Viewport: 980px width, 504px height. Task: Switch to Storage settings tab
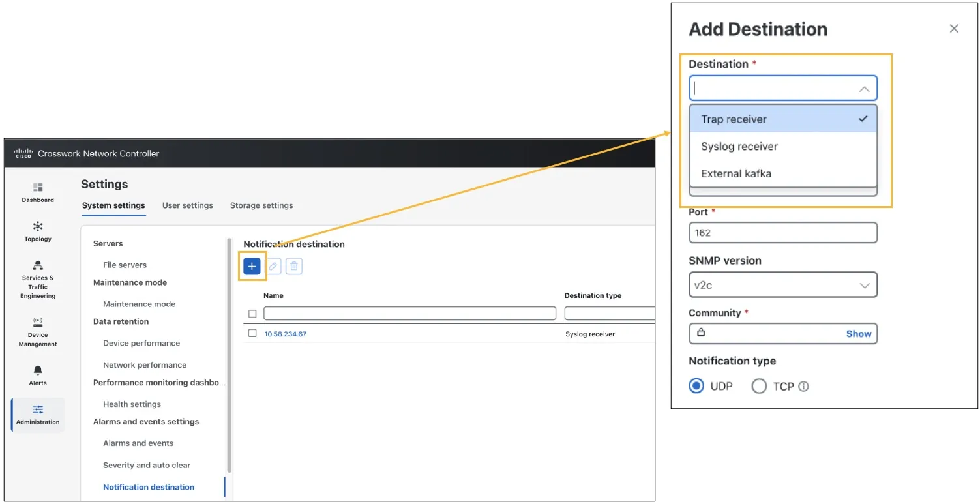[261, 205]
